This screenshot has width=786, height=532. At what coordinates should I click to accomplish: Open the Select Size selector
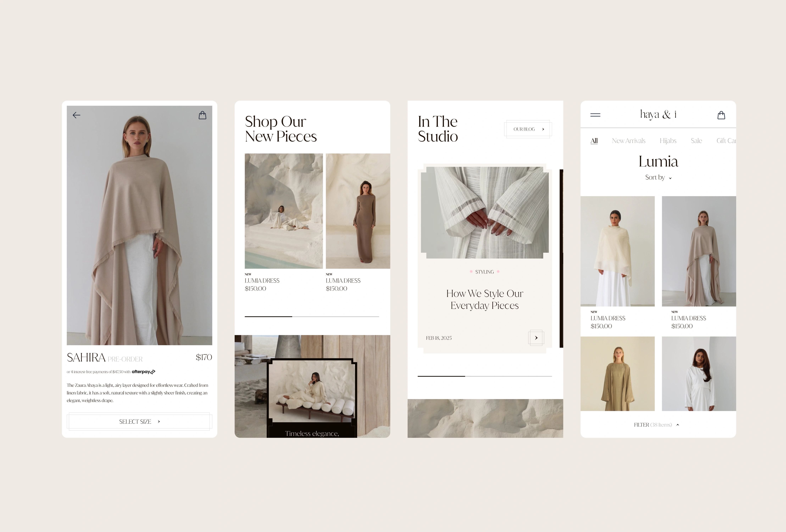click(139, 421)
